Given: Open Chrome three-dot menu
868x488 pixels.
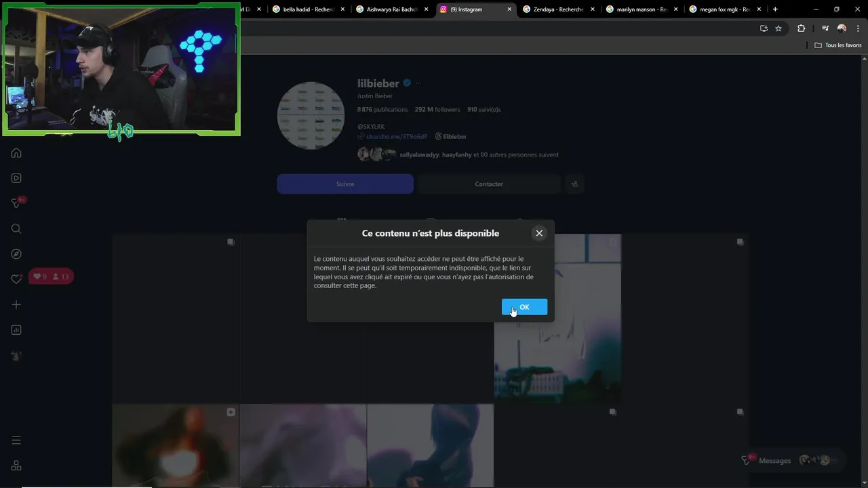Looking at the screenshot, I should 857,28.
